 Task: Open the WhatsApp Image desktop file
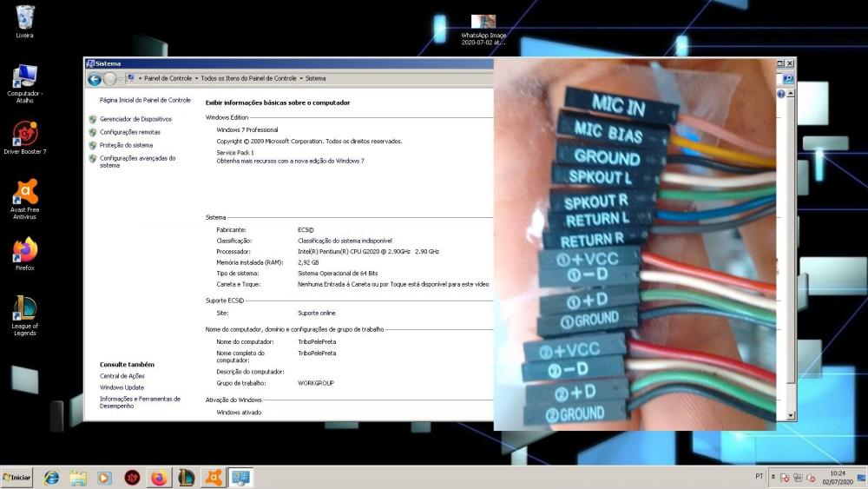483,30
